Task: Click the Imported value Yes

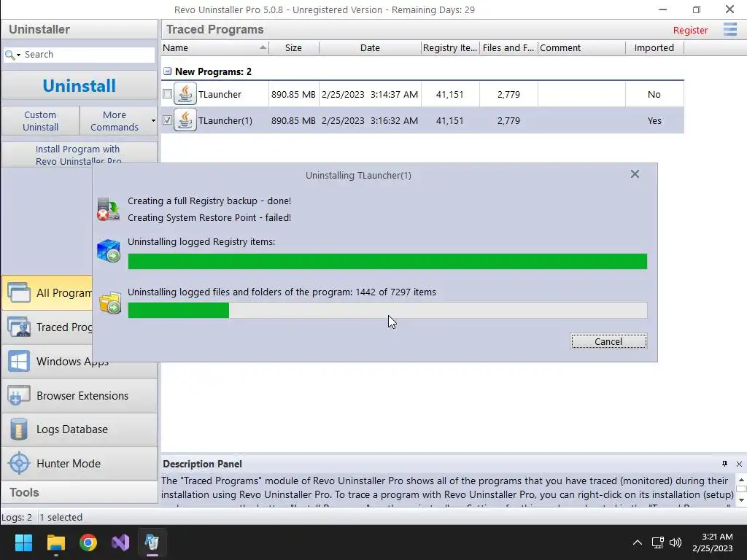Action: pyautogui.click(x=654, y=120)
